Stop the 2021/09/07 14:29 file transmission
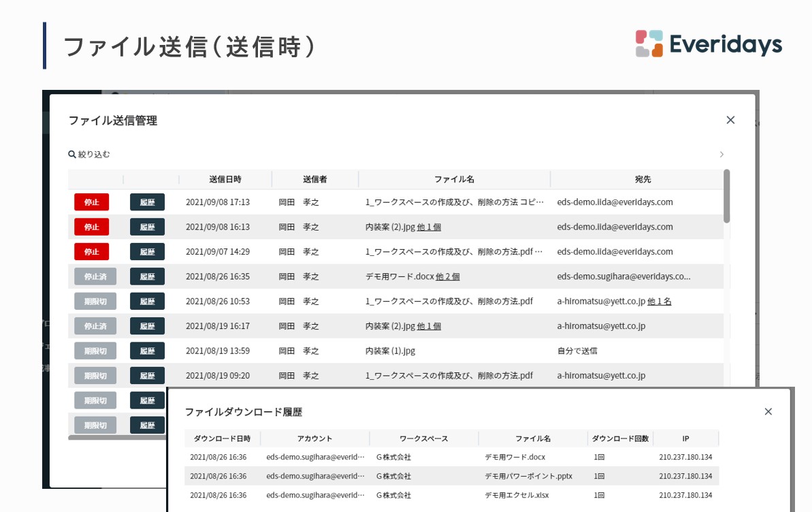This screenshot has width=812, height=512. 91,252
